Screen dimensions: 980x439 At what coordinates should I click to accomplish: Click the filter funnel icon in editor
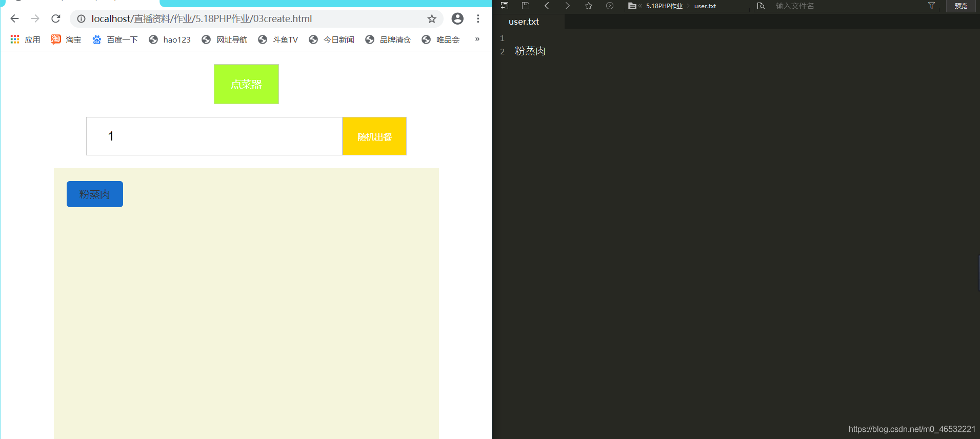coord(931,6)
